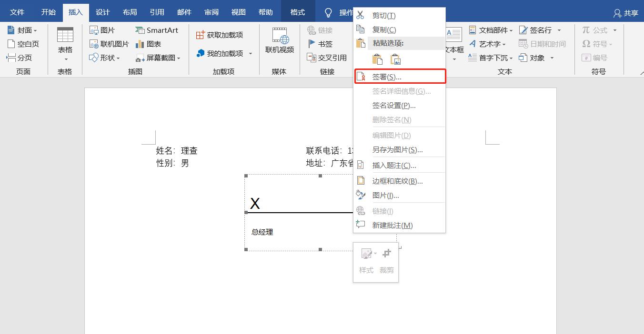Switch to the 审阅 ribbon tab

(x=211, y=12)
